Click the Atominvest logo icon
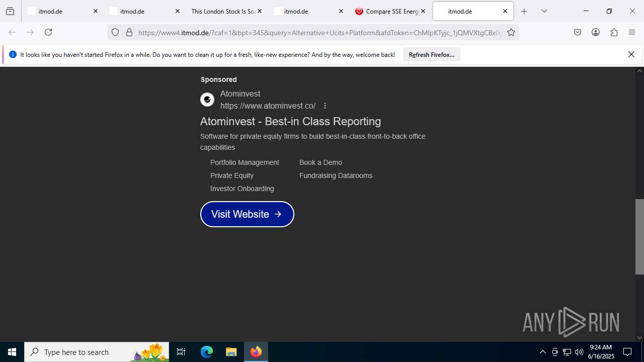Image resolution: width=644 pixels, height=362 pixels. tap(207, 100)
